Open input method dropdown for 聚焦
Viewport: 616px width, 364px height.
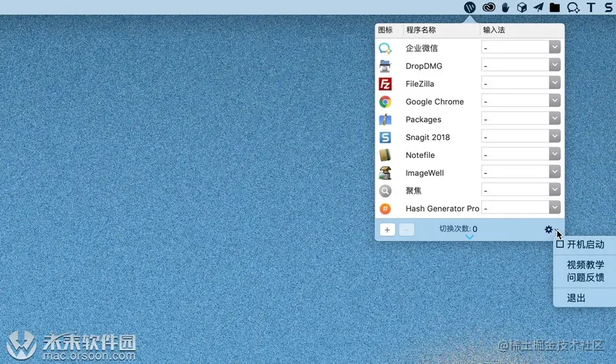(x=555, y=190)
